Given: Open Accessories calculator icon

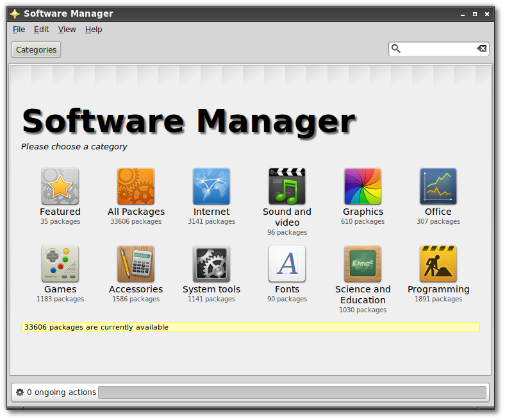Looking at the screenshot, I should (136, 264).
